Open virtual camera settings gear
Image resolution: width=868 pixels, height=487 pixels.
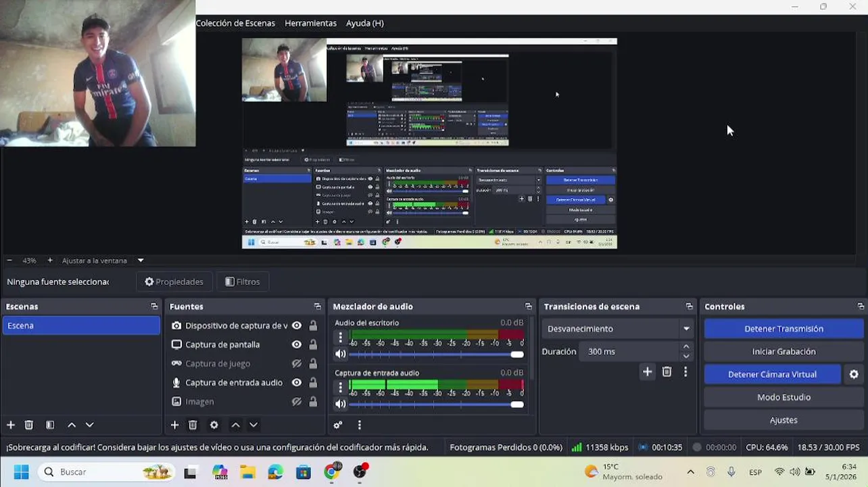[854, 374]
